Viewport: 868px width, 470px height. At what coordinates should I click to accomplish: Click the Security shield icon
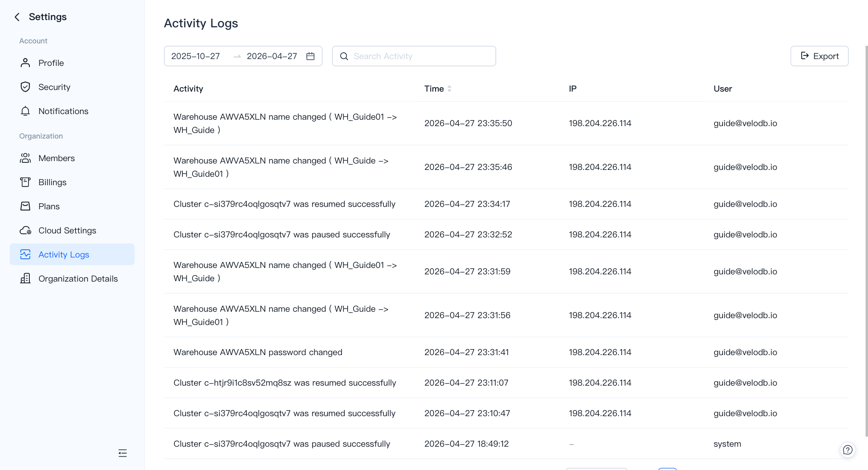coord(25,87)
